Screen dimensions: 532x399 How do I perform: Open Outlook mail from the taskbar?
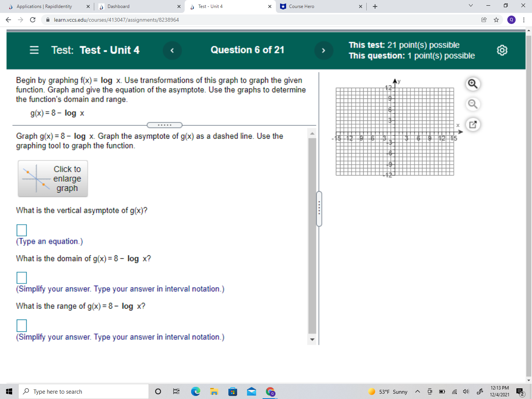pyautogui.click(x=252, y=391)
